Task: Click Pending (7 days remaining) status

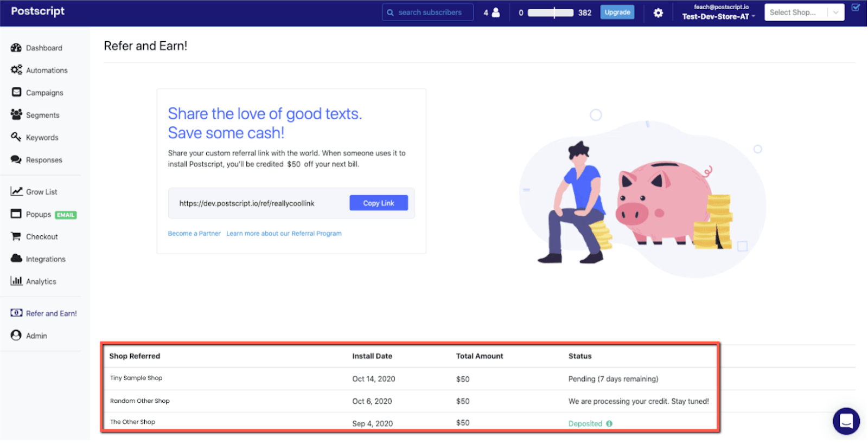Action: click(x=613, y=379)
